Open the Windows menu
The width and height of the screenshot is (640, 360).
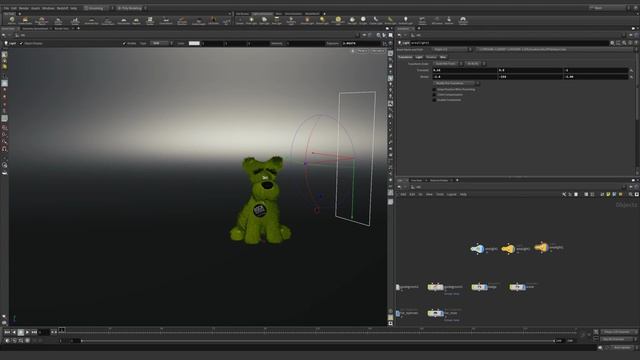click(48, 8)
